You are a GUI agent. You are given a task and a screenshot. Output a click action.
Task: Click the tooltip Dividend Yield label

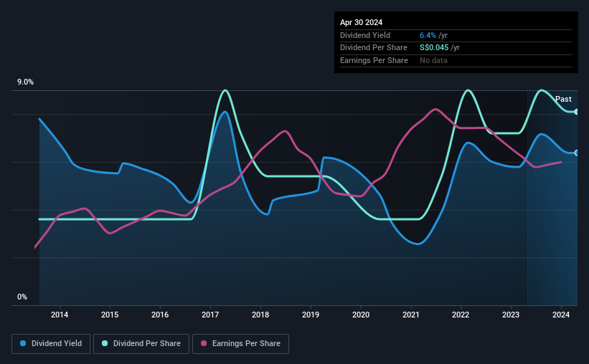(x=365, y=35)
